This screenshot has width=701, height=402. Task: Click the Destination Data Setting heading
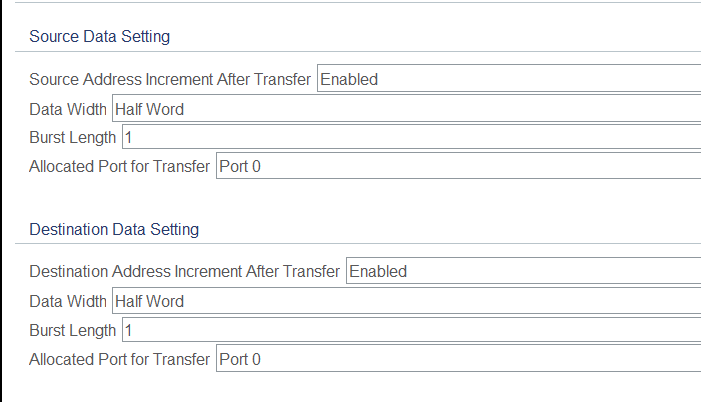coord(114,229)
